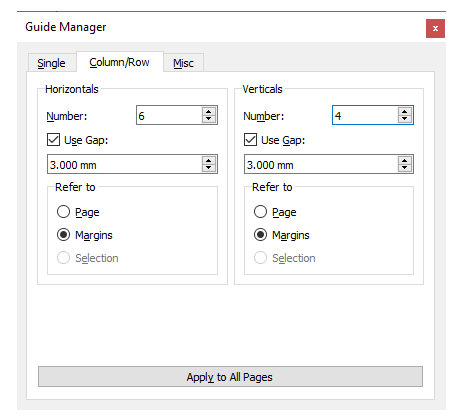
Task: Increase Verticals Number with up arrow
Action: pyautogui.click(x=405, y=112)
